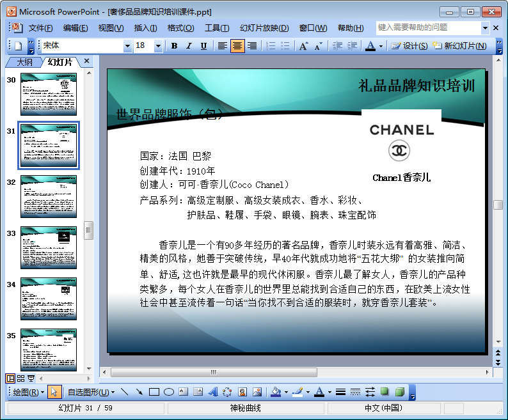Open the Tools menu
The height and width of the screenshot is (420, 508).
(x=217, y=28)
